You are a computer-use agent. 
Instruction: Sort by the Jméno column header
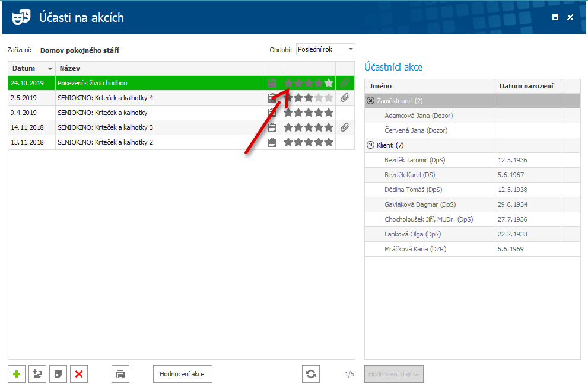(x=430, y=86)
